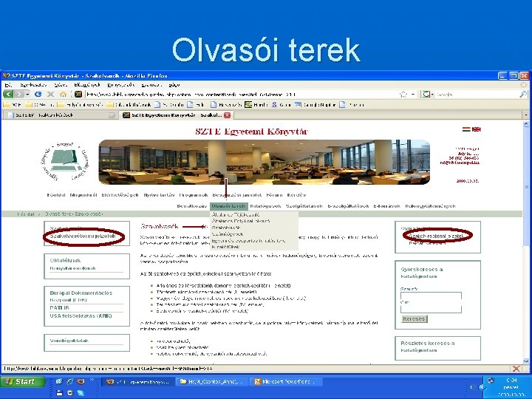Open the Keresés site menu item
The image size is (532, 399).
296,195
